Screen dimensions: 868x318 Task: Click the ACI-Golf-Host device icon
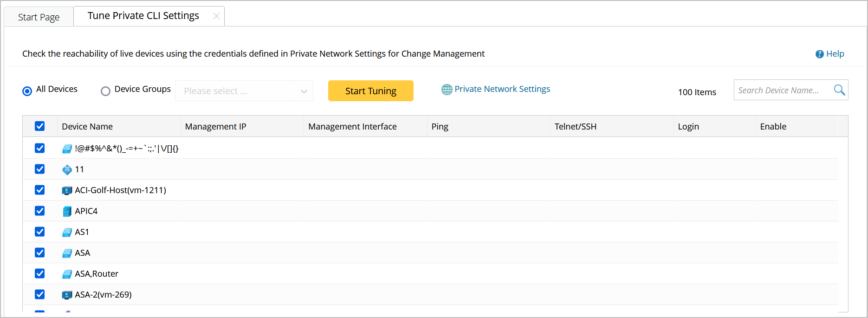coord(67,190)
